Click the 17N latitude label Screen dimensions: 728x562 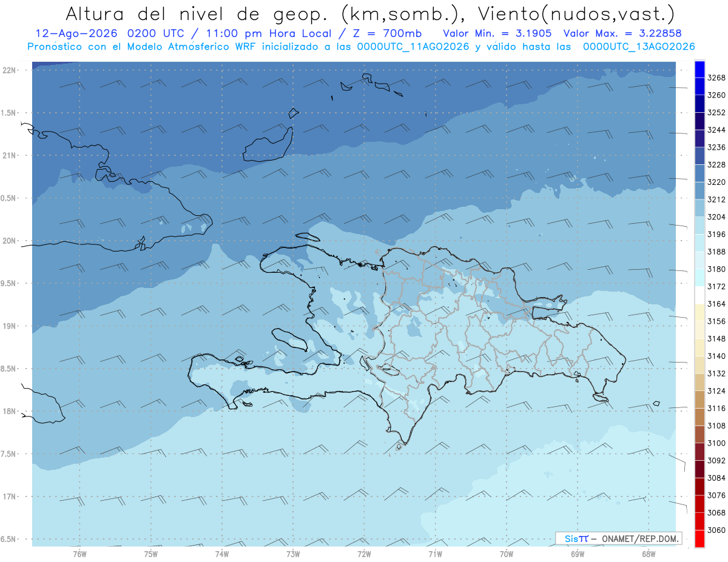click(x=9, y=497)
